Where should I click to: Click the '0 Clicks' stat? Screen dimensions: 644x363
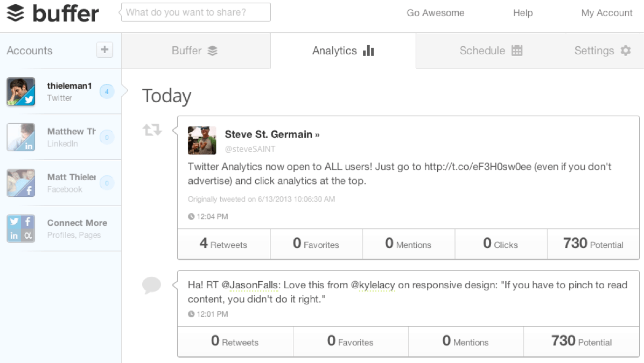point(501,244)
